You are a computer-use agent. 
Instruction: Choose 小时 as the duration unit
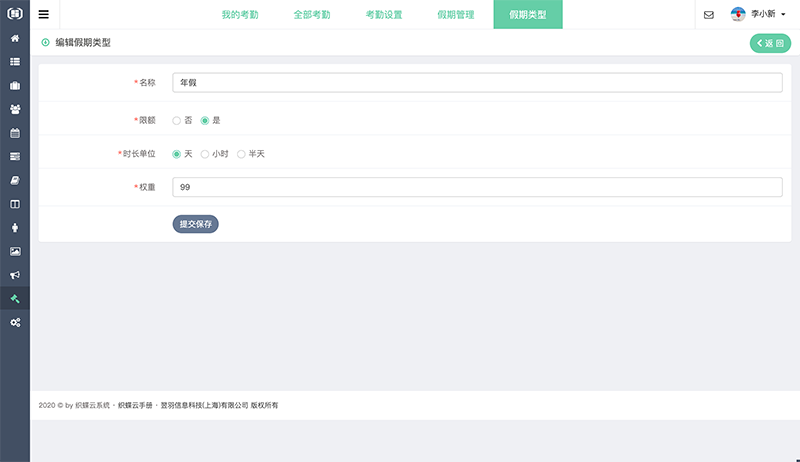point(205,154)
